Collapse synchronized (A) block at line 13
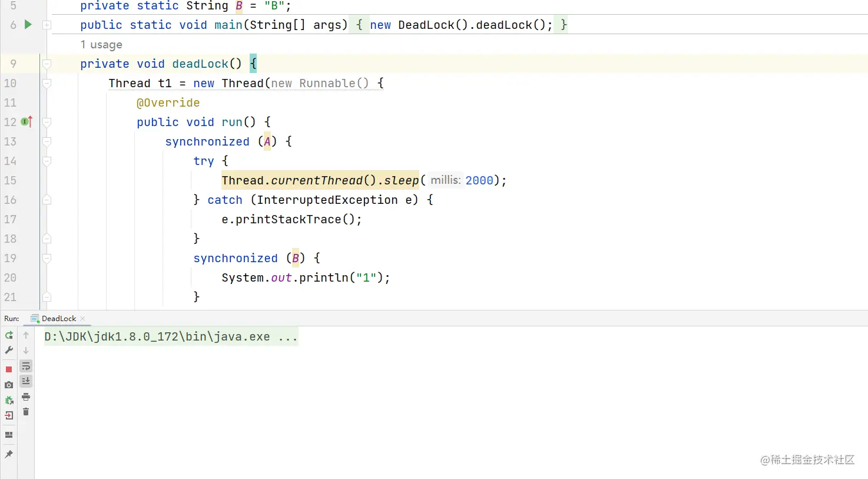The width and height of the screenshot is (868, 479). (47, 141)
